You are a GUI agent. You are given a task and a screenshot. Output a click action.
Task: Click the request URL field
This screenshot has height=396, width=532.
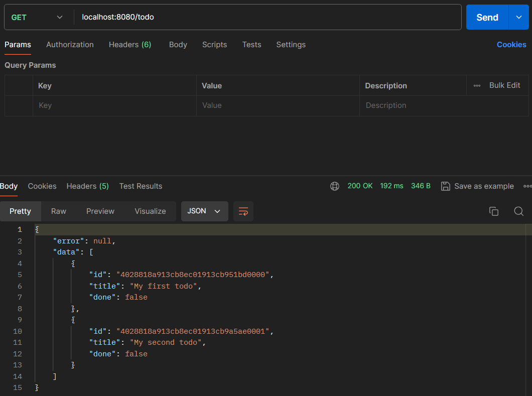coord(268,17)
